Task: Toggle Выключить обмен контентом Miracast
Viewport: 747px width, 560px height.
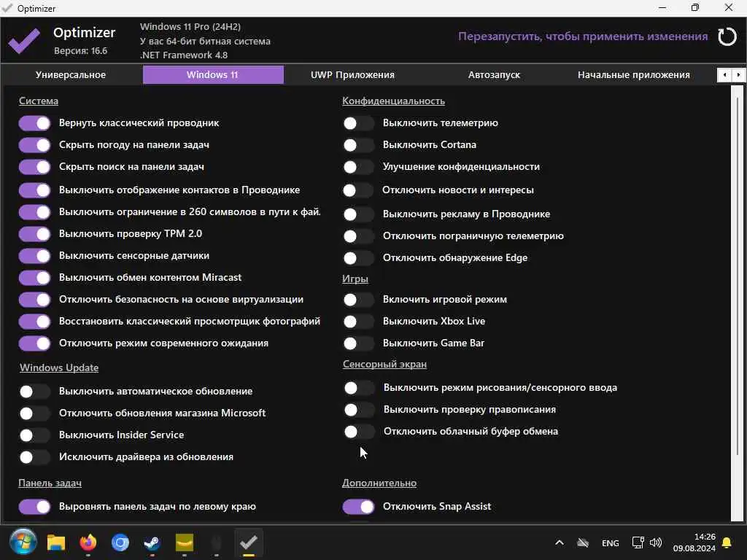Action: [34, 278]
